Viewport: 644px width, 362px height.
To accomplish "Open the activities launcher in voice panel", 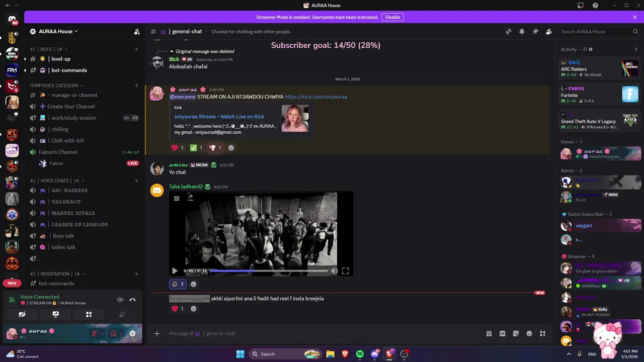I will pos(89,314).
